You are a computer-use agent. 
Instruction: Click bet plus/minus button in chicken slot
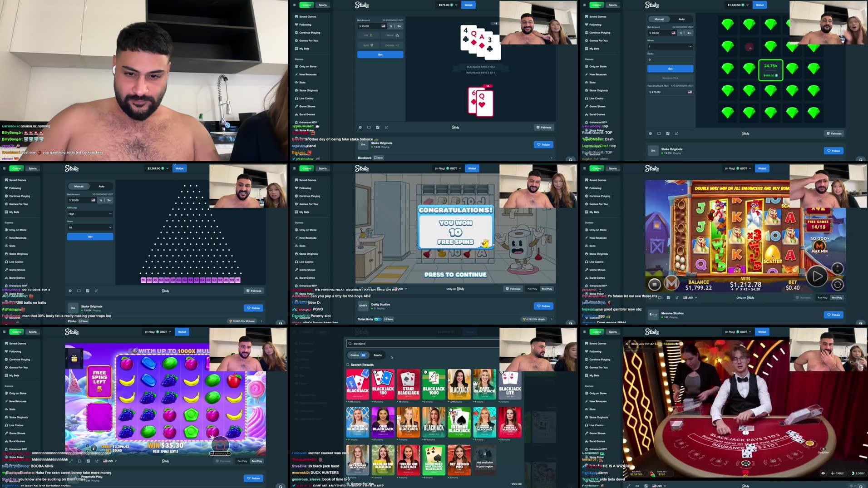coord(838,268)
